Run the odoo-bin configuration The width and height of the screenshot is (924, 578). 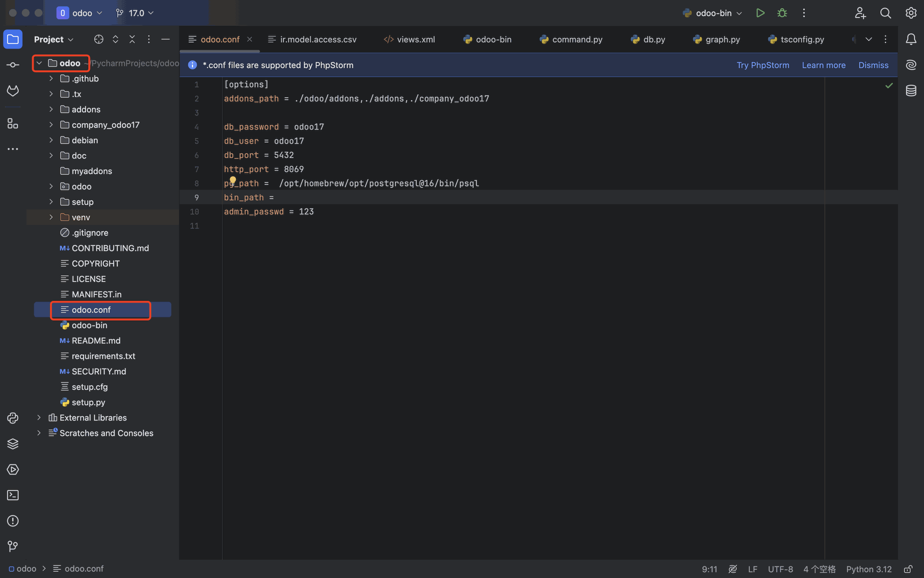[x=760, y=13]
